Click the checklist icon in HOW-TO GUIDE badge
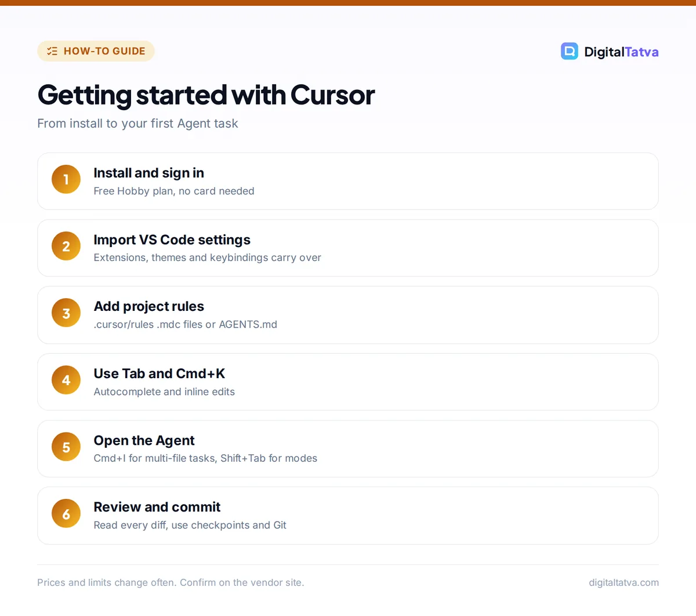 52,51
